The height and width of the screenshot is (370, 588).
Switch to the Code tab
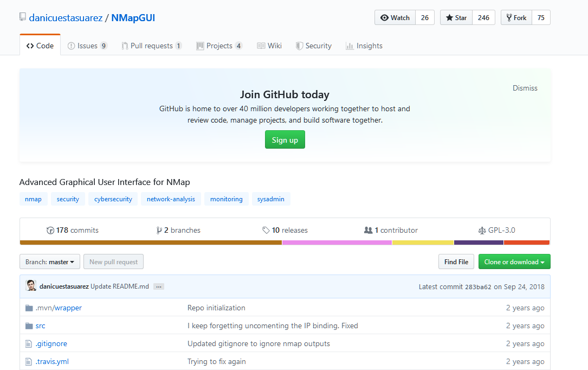click(40, 46)
